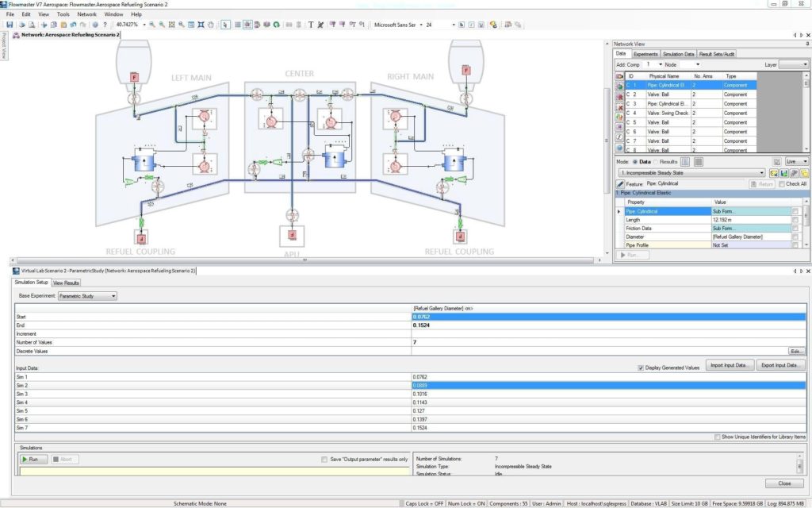Toggle the Check All checkbox
The width and height of the screenshot is (812, 508).
pos(781,184)
